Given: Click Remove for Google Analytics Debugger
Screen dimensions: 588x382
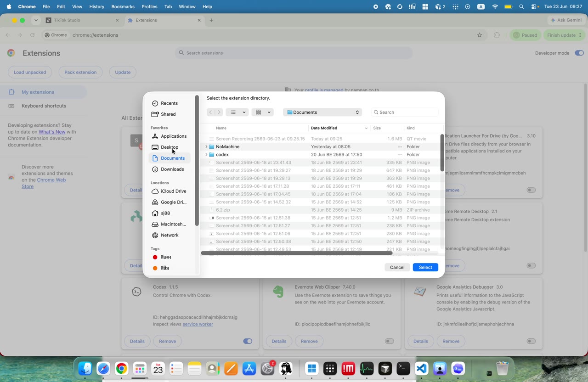Looking at the screenshot, I should click(451, 341).
